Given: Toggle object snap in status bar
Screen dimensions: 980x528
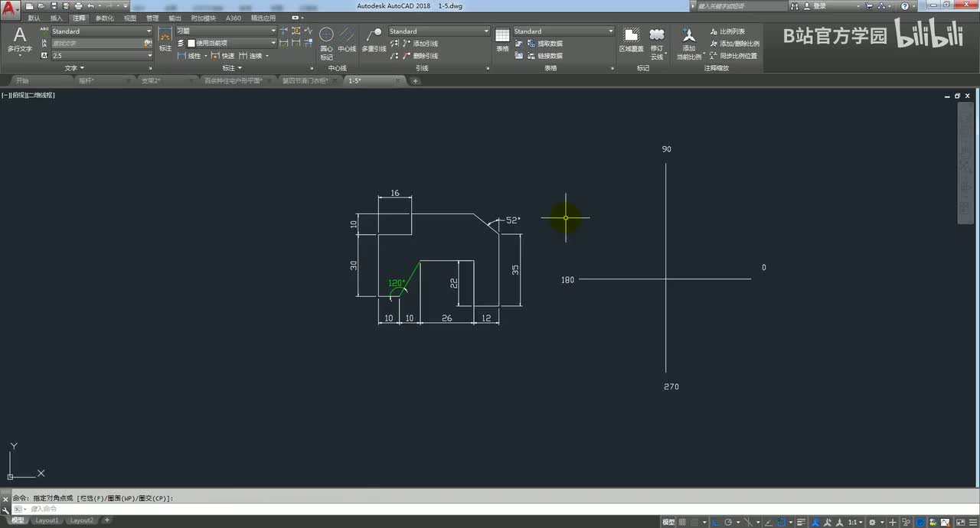Looking at the screenshot, I should pyautogui.click(x=782, y=522).
